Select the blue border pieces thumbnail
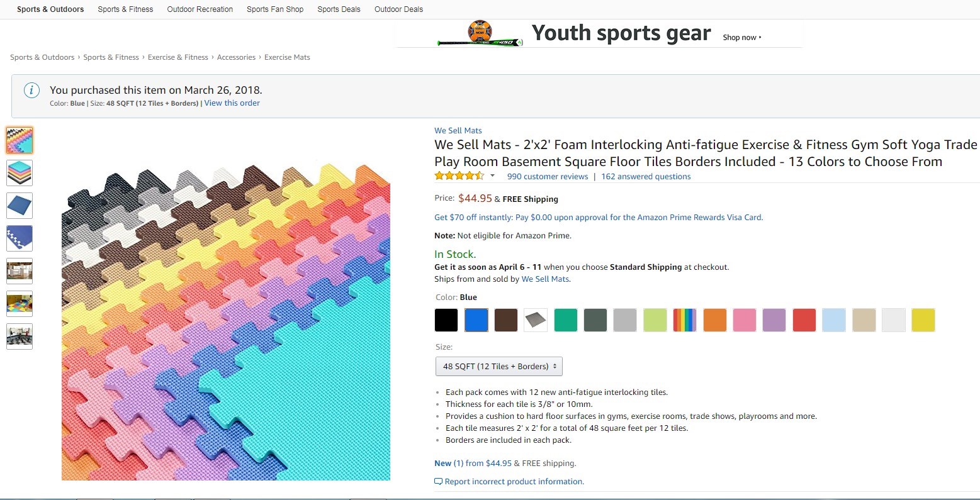Image resolution: width=980 pixels, height=500 pixels. coord(20,238)
